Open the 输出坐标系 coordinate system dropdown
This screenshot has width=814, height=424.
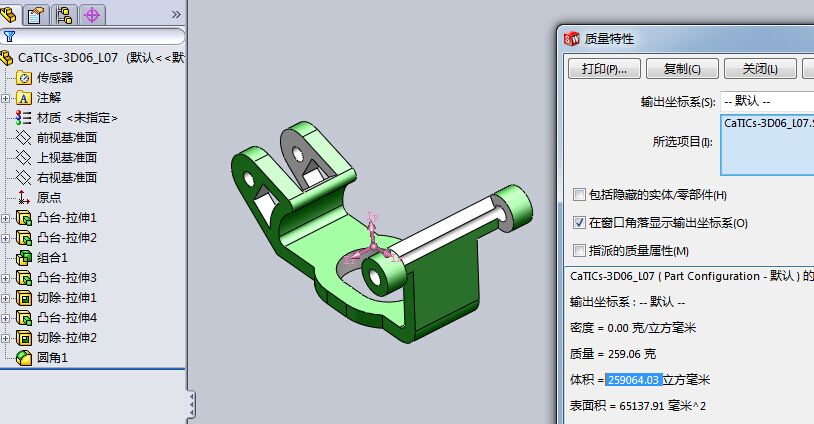pyautogui.click(x=767, y=101)
